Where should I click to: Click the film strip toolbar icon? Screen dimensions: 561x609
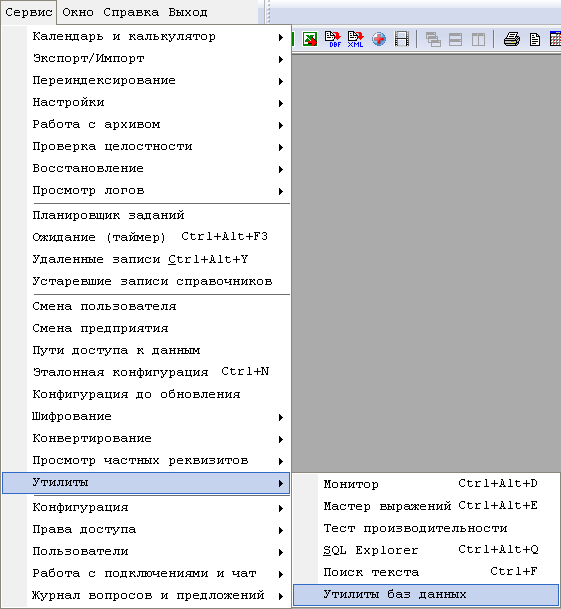pos(402,39)
